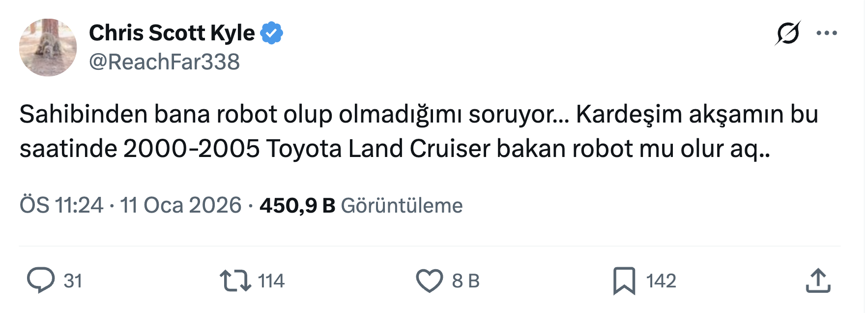Open the 450,9 B Görüntüleme view count

point(361,205)
